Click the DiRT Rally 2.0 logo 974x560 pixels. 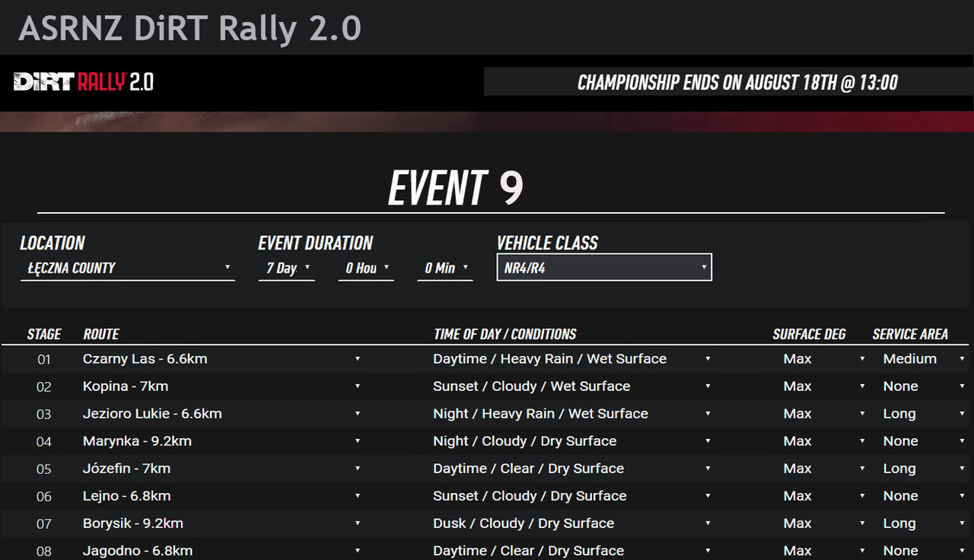coord(84,82)
